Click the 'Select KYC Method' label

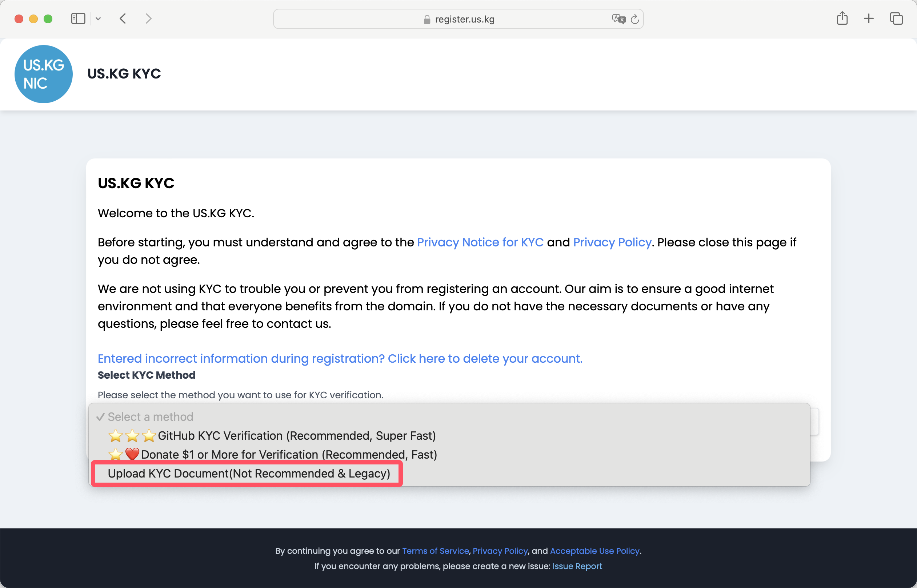coord(147,375)
